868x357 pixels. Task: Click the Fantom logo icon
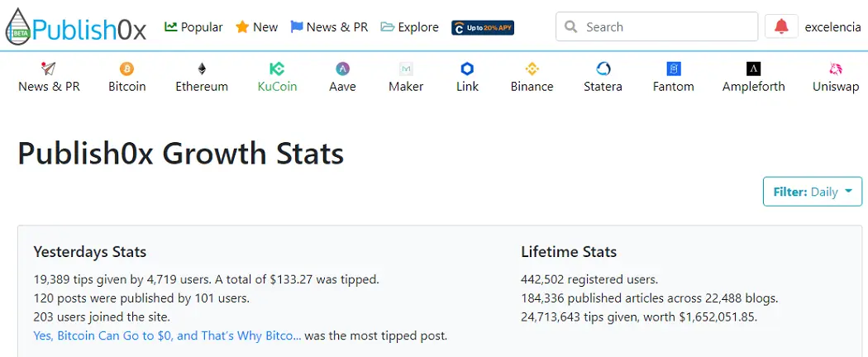coord(673,69)
